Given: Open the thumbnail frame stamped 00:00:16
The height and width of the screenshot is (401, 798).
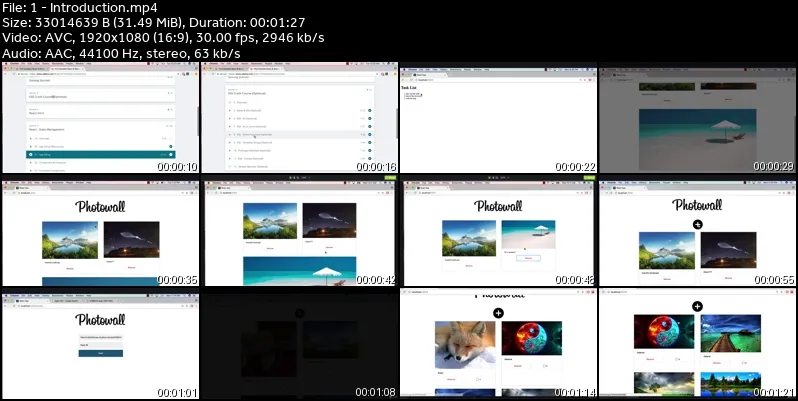Looking at the screenshot, I should [x=300, y=118].
